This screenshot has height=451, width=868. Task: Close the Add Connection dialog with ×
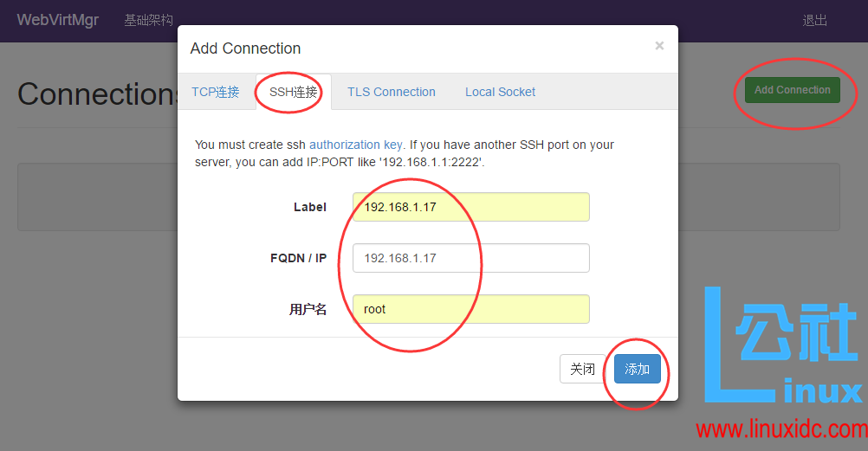tap(659, 46)
